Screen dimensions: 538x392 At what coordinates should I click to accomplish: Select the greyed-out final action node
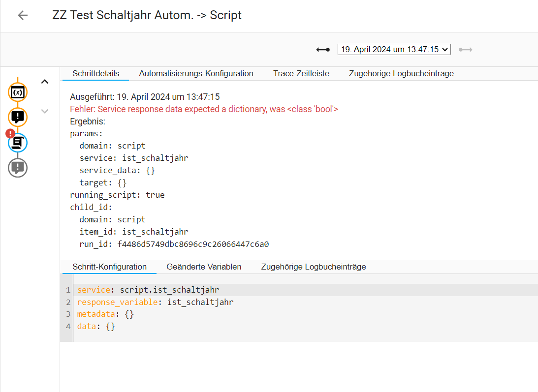click(18, 168)
